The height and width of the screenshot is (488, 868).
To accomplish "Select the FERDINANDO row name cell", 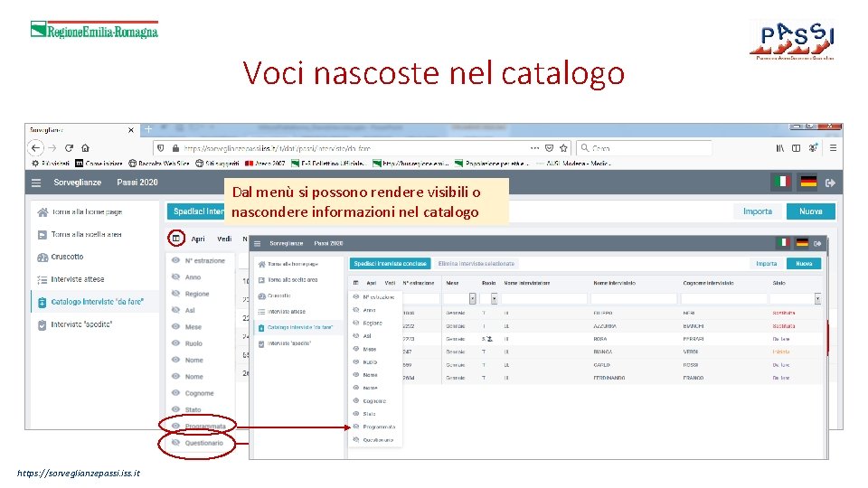I will click(x=609, y=378).
